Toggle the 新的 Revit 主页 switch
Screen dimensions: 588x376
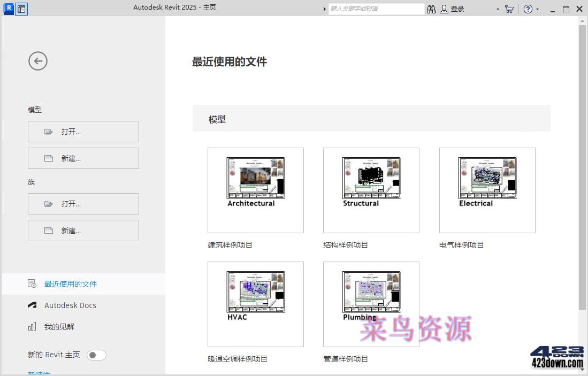click(x=96, y=355)
